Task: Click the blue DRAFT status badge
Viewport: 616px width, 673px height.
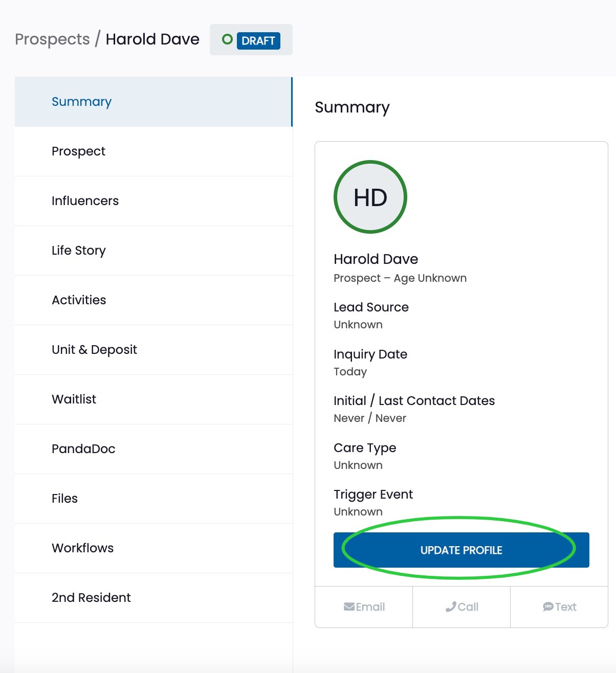Action: (258, 40)
